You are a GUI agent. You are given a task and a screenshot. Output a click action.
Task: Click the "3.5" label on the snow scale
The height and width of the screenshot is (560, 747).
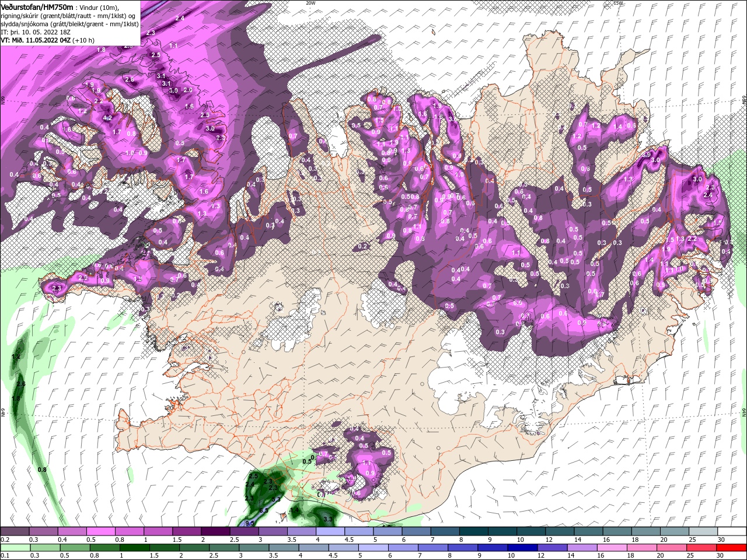tap(292, 540)
